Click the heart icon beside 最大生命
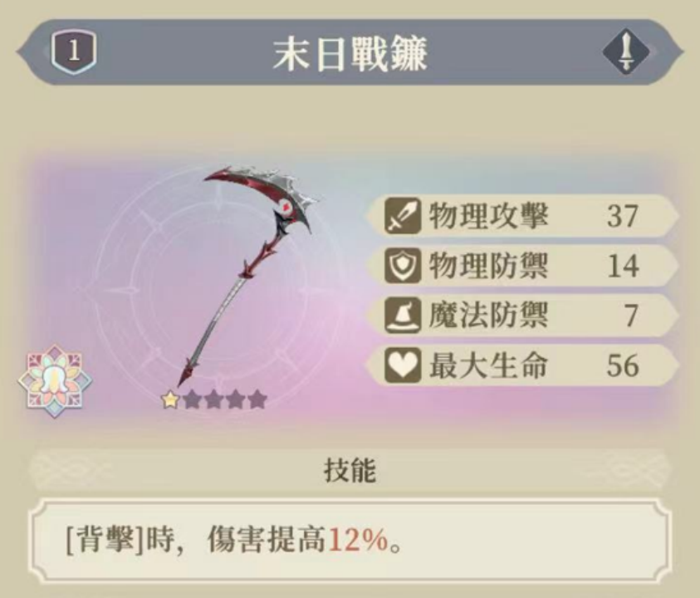The width and height of the screenshot is (700, 598). [x=402, y=365]
